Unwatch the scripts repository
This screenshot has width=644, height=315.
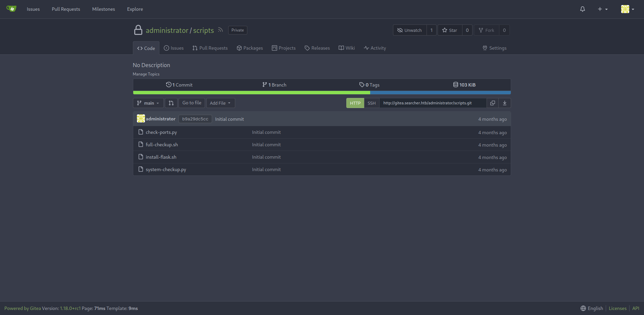(x=410, y=30)
